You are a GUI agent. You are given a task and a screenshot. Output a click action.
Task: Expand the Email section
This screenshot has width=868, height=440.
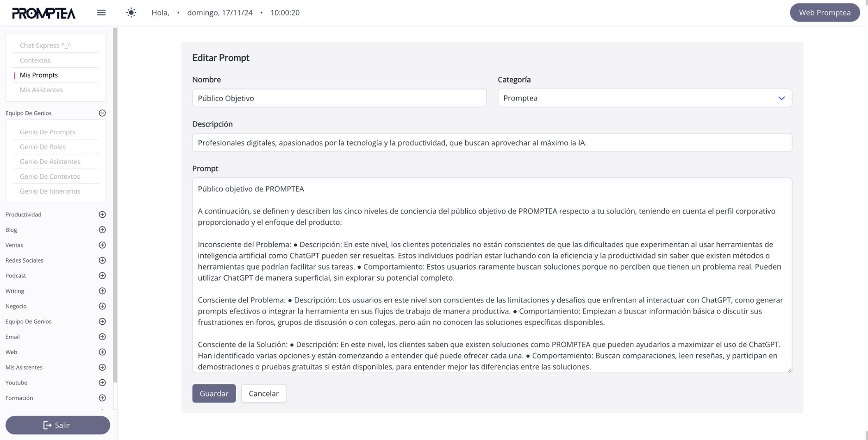102,337
